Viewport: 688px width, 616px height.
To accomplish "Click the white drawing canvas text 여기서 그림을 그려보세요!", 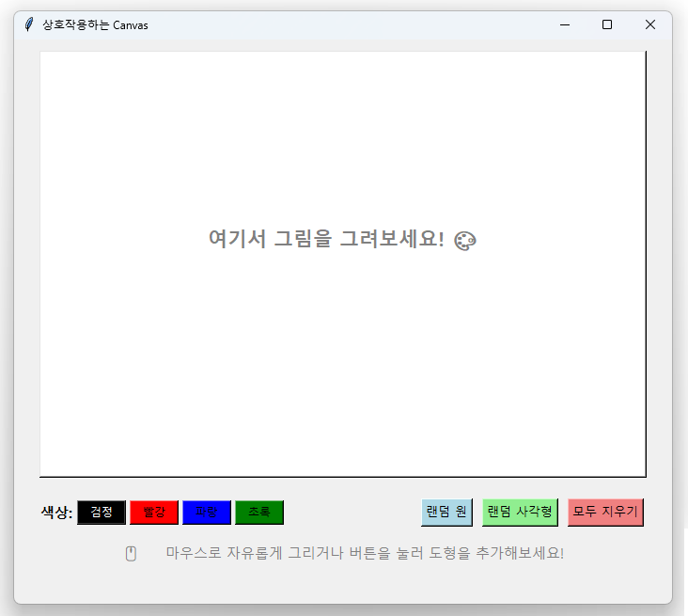I will tap(326, 239).
